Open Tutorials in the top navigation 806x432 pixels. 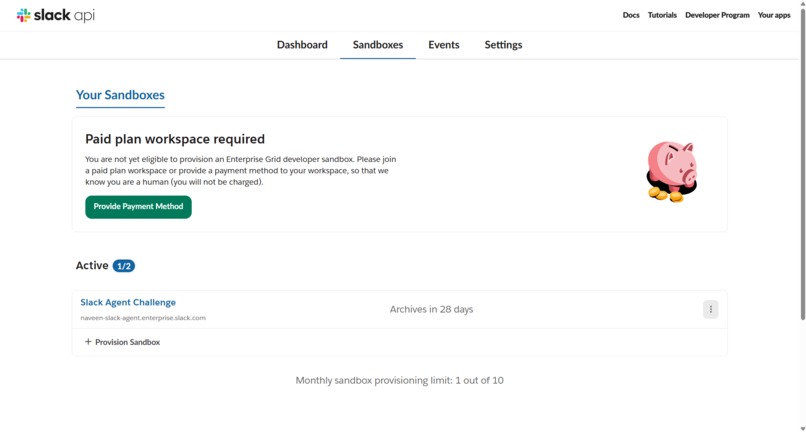coord(662,15)
